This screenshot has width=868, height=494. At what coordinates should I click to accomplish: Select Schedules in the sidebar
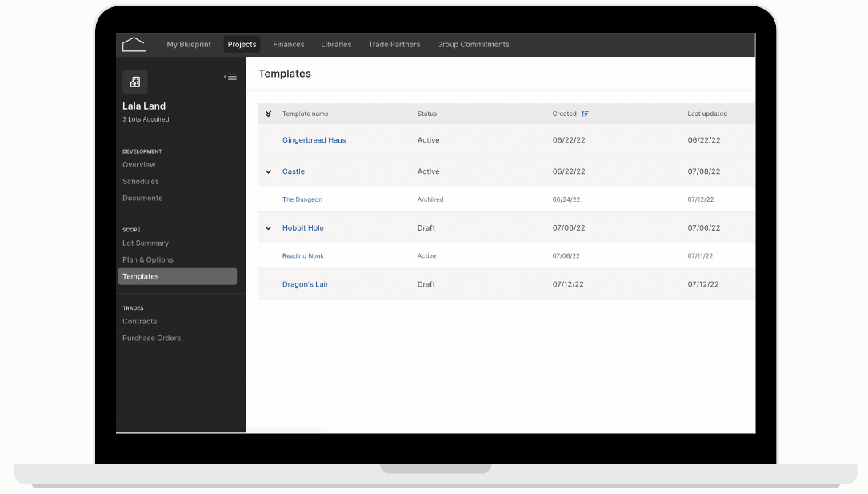[141, 181]
